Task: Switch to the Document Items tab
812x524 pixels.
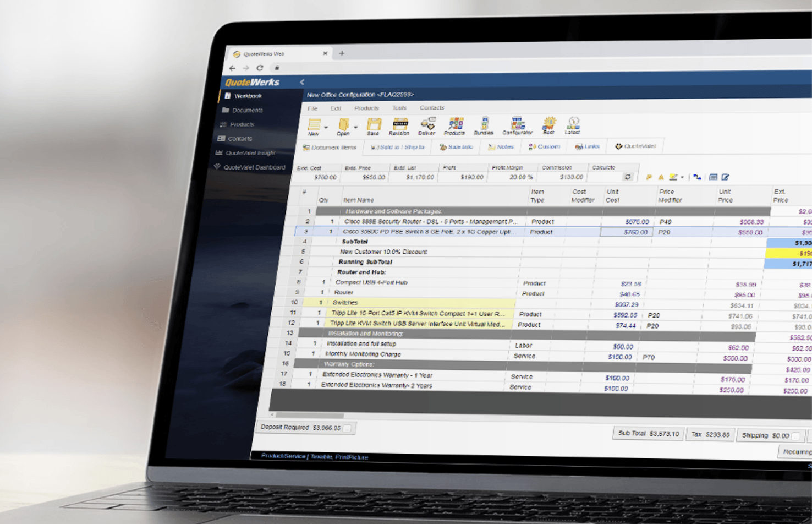Action: [x=330, y=148]
